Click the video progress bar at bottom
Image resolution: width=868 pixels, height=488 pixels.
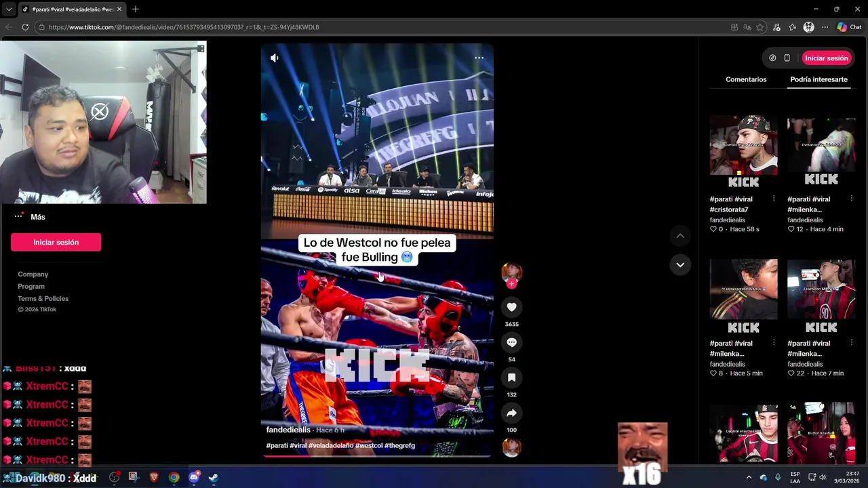pyautogui.click(x=377, y=456)
